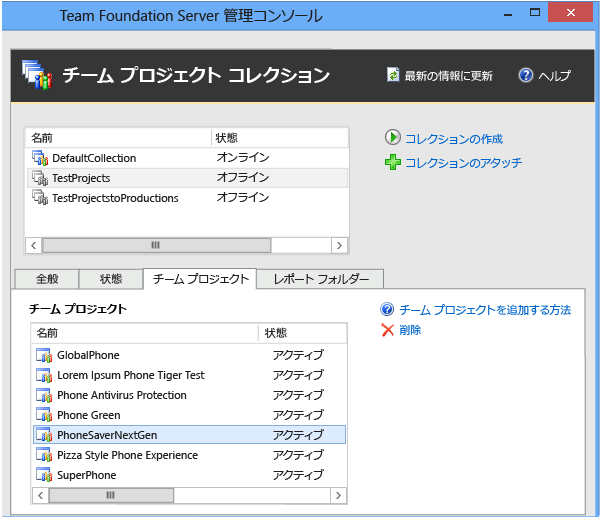Click the SuperPhone project icon

(44, 475)
